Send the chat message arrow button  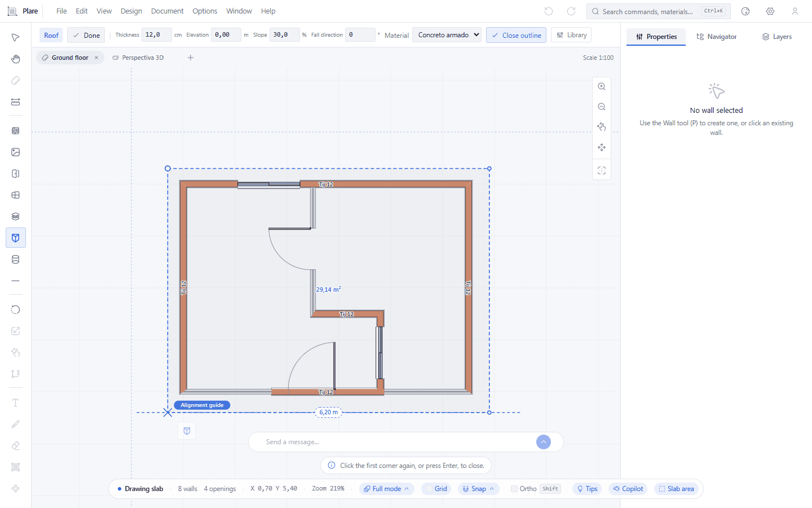(544, 442)
